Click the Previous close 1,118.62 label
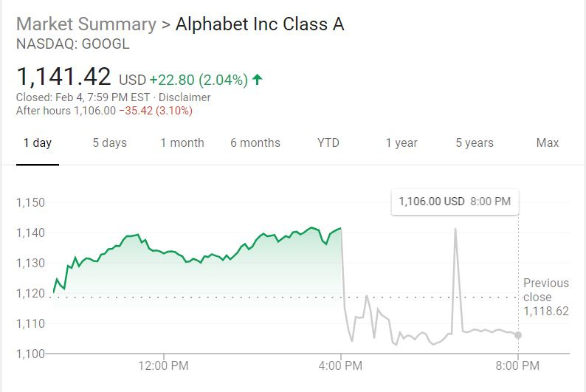 pyautogui.click(x=546, y=298)
